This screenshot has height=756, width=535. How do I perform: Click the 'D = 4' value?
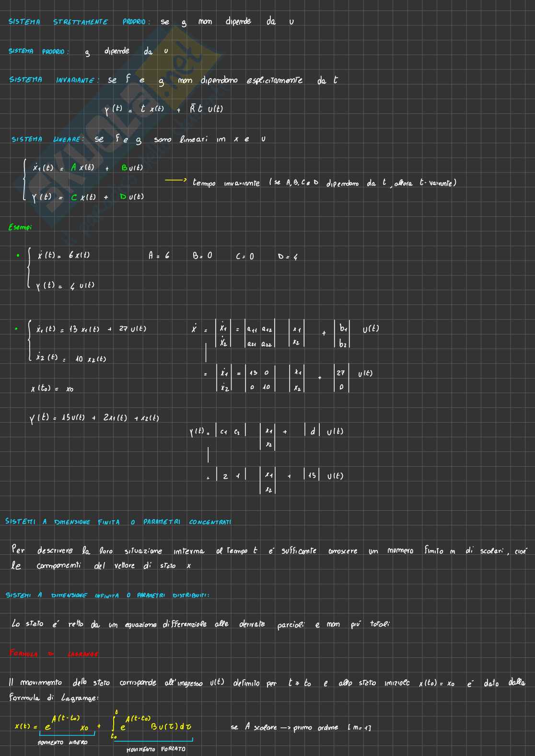[x=288, y=257]
